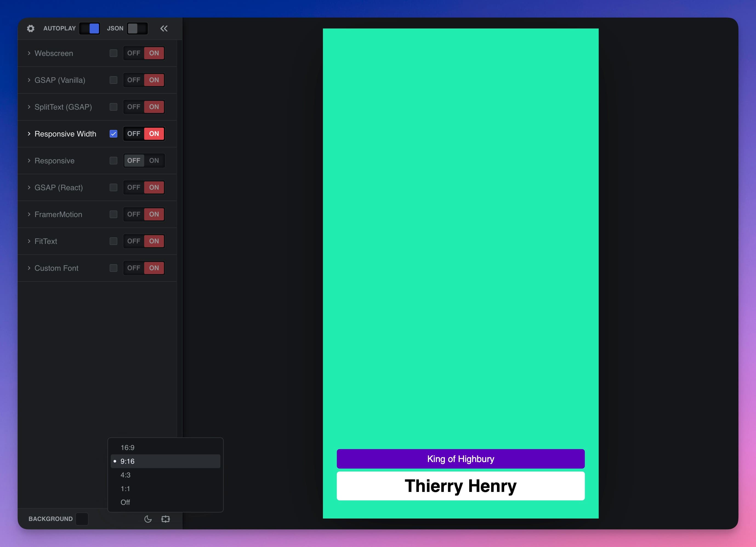
Task: Turn Responsive row OFF
Action: click(134, 161)
